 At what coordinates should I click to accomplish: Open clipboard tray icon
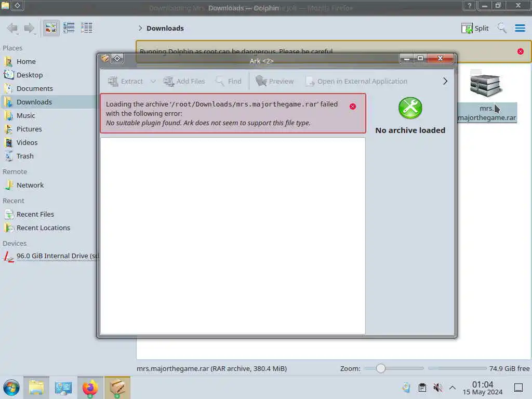click(x=422, y=388)
